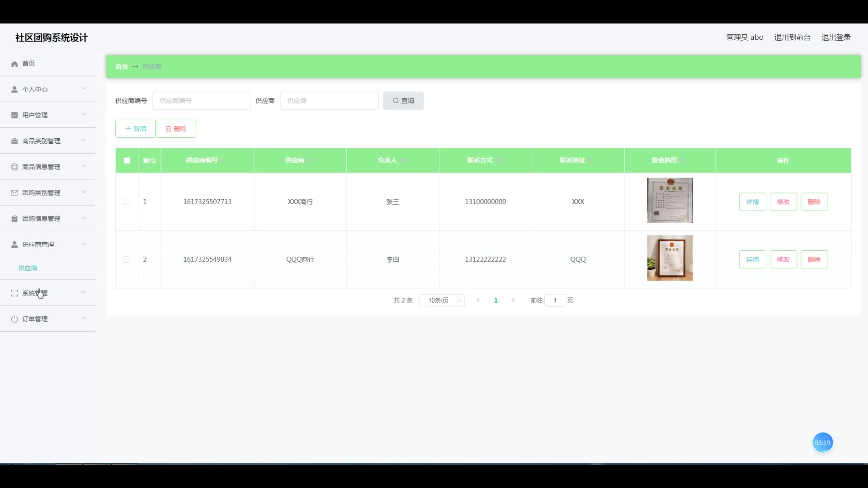Collapse the 供应商管理 menu chevron
This screenshot has height=488, width=868.
click(x=84, y=244)
